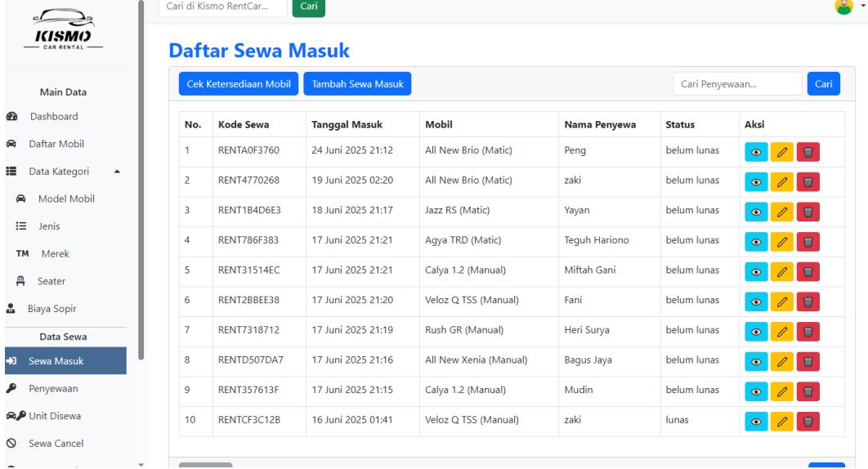Open Model Mobil under Data Kategori
The height and width of the screenshot is (469, 868).
[x=72, y=199]
